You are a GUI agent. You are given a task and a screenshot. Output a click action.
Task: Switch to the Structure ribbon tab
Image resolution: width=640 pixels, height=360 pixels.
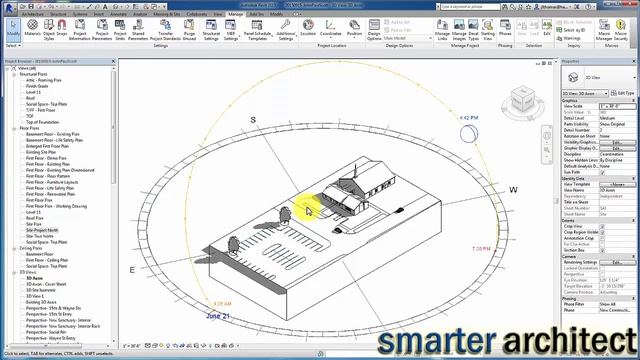(x=58, y=14)
